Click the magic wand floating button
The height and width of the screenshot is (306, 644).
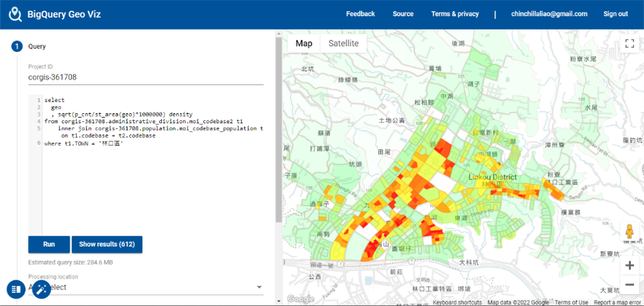coord(41,290)
